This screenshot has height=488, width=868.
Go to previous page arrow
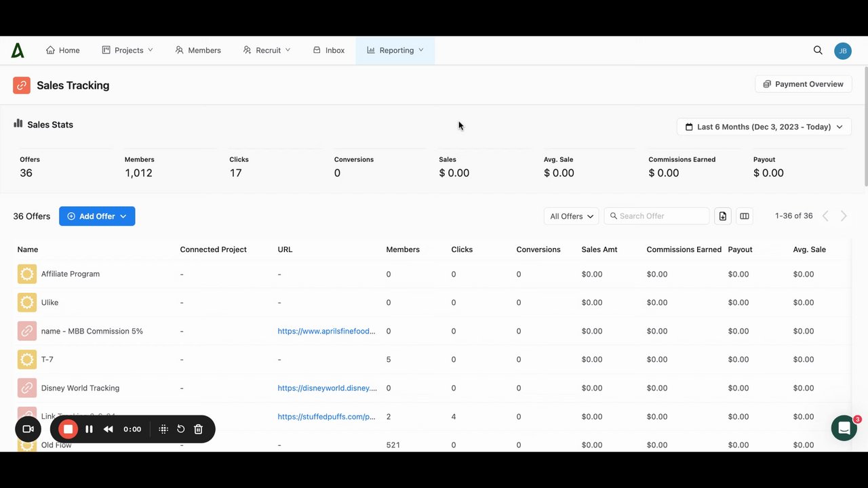(x=825, y=216)
